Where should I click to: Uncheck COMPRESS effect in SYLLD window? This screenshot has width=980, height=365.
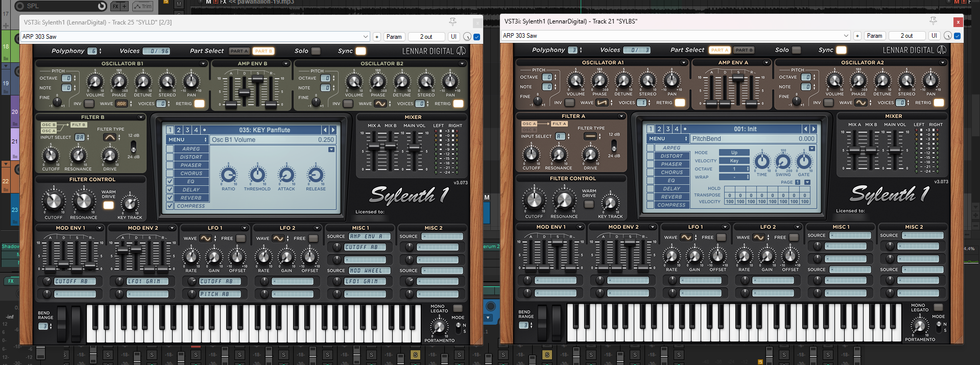click(170, 206)
